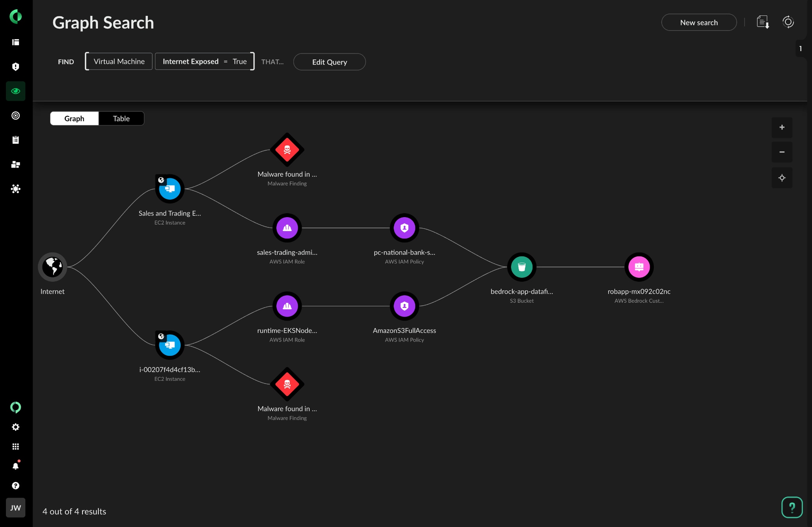Open the dashboard icon in the sidebar
812x527 pixels.
click(15, 42)
